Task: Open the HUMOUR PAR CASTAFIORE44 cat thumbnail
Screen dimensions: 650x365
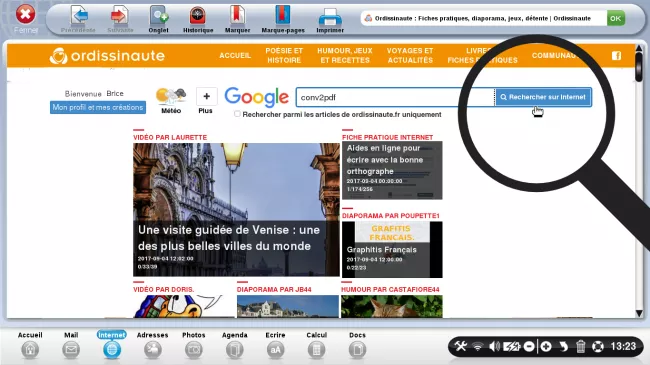Action: [392, 306]
